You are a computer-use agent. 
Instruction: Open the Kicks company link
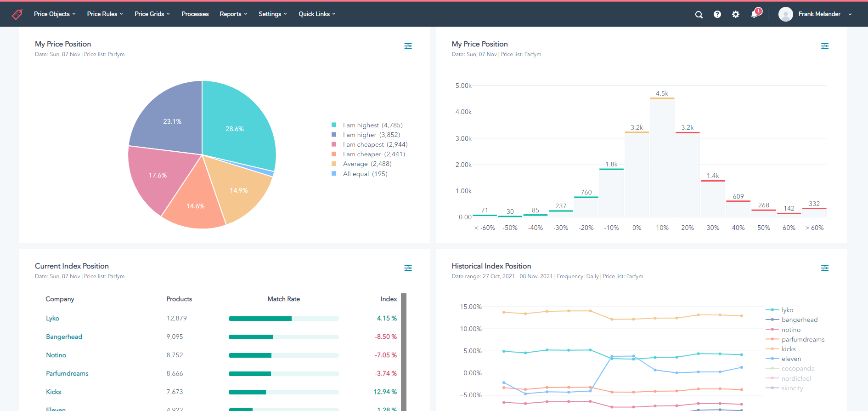(53, 392)
